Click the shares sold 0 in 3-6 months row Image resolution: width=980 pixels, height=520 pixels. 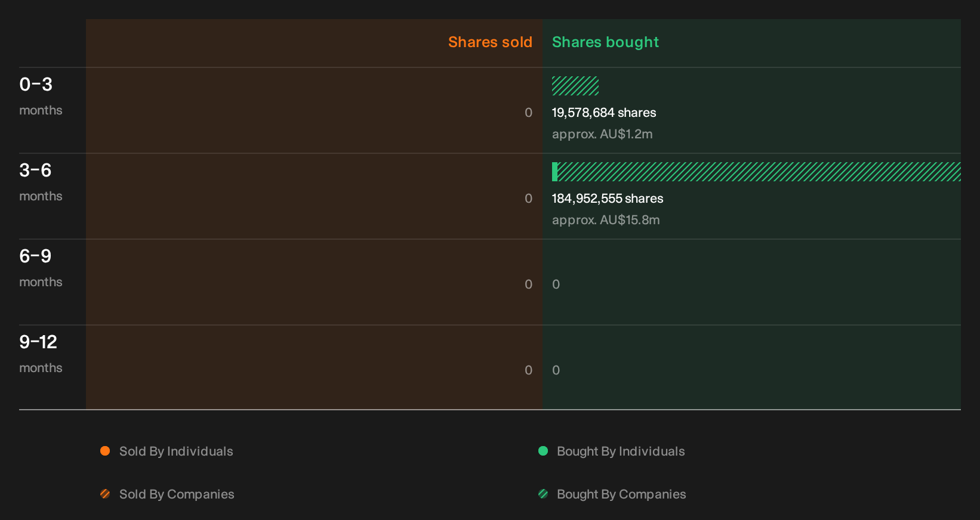528,199
